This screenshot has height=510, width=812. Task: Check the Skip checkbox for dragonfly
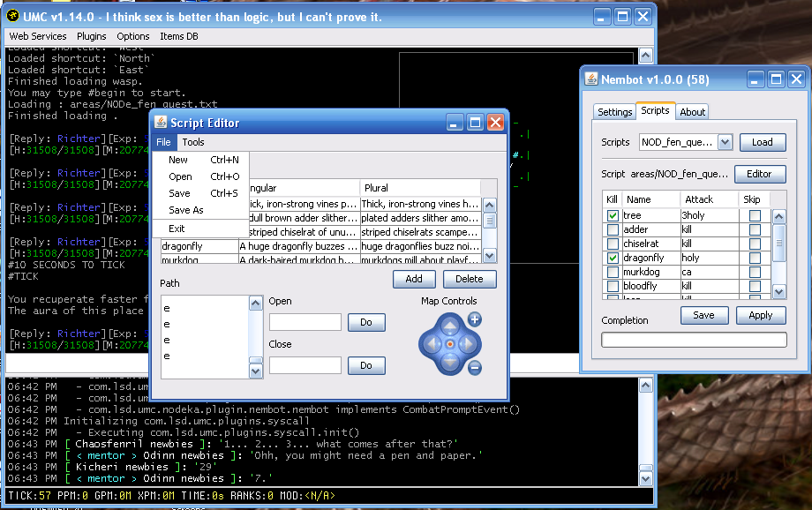point(755,258)
